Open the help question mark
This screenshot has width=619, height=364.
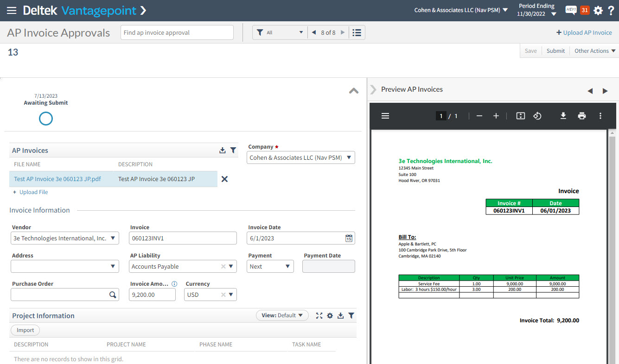coord(611,10)
